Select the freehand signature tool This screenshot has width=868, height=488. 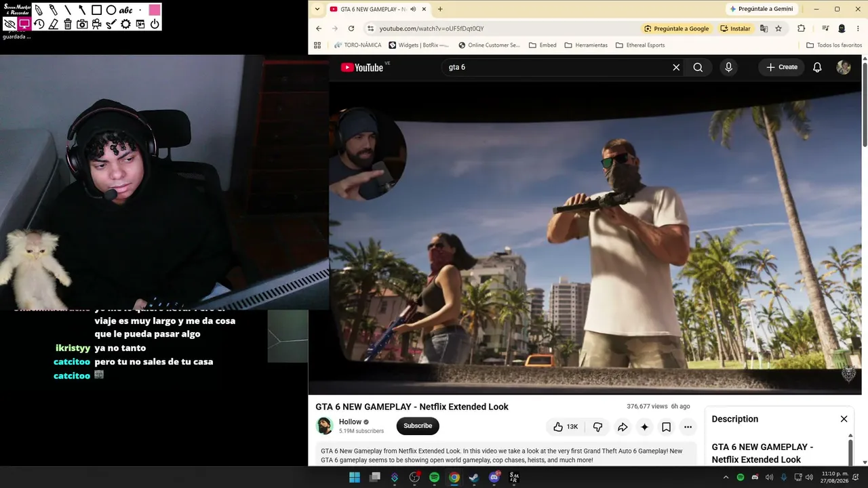pos(111,24)
